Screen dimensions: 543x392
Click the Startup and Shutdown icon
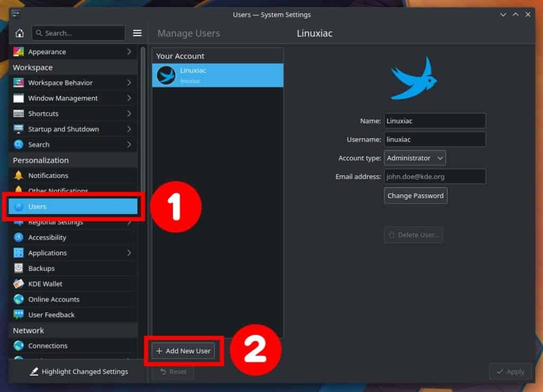click(x=19, y=129)
